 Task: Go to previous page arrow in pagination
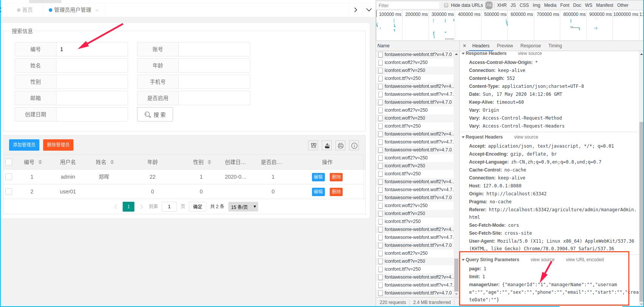[116, 207]
